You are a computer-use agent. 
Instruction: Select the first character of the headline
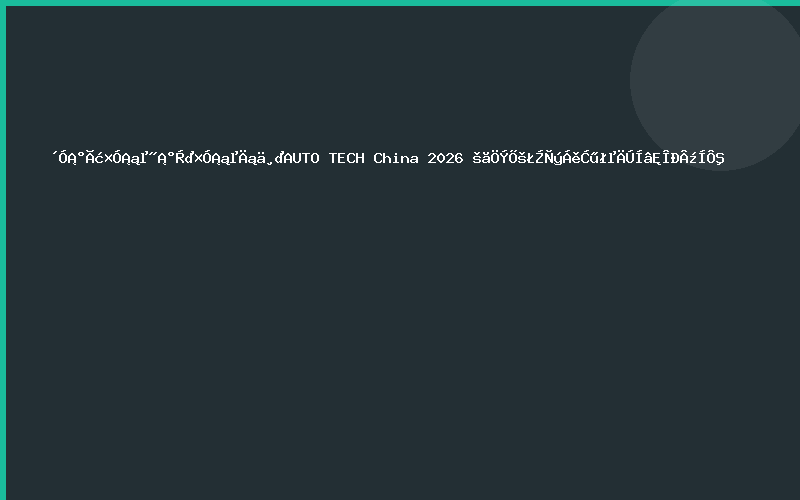[x=55, y=158]
